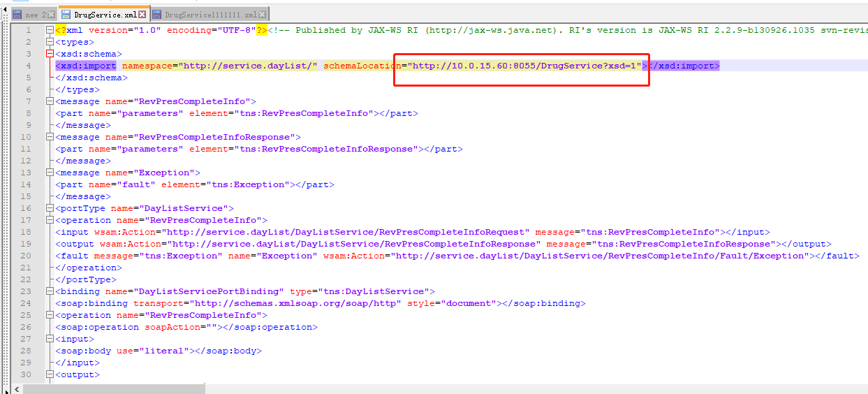Open the DrugService1111111.xml tab

(211, 14)
